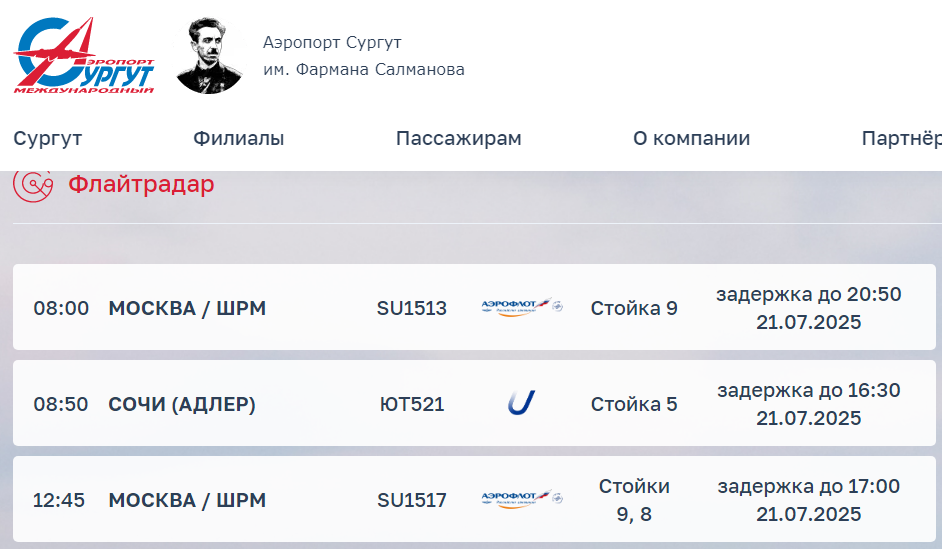Open the Партнёрам menu item
This screenshot has height=549, width=942.
tap(901, 138)
